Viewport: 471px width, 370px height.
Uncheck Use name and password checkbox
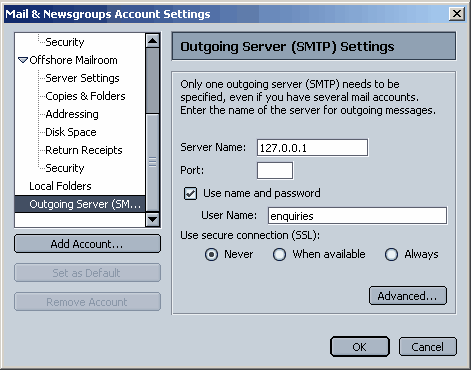coord(190,193)
